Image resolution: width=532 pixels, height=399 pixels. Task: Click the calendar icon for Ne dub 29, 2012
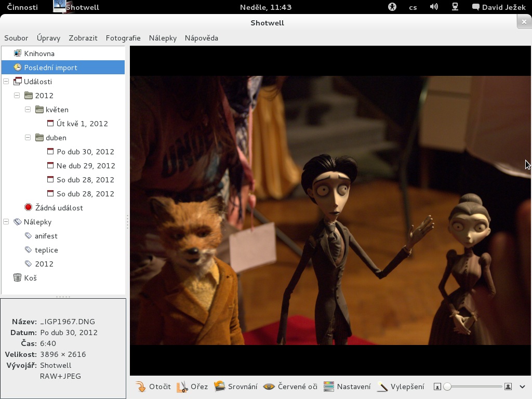(50, 166)
